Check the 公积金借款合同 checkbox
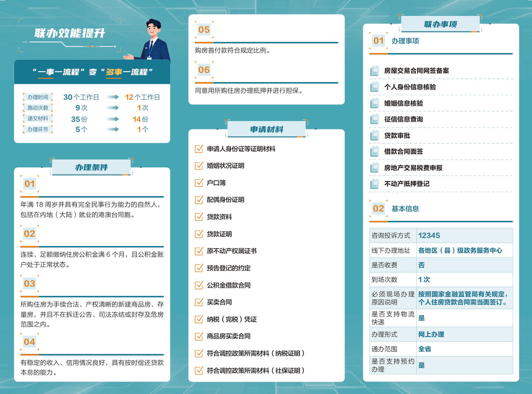The height and width of the screenshot is (394, 532). click(199, 285)
